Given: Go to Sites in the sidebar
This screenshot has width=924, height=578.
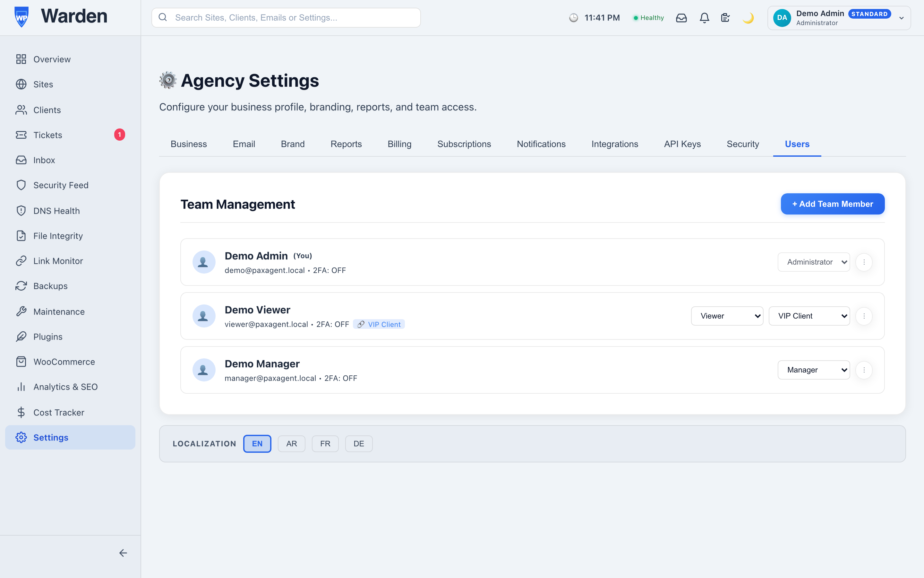Looking at the screenshot, I should pyautogui.click(x=70, y=84).
